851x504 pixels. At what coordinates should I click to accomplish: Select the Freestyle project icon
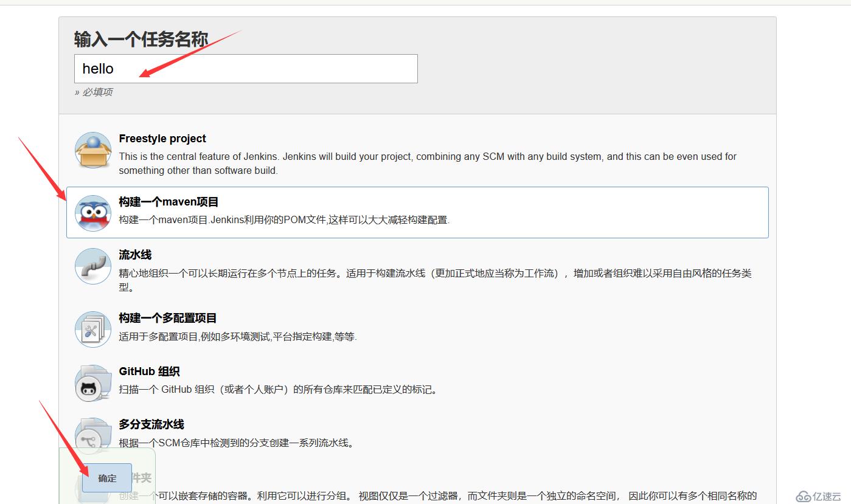point(93,150)
